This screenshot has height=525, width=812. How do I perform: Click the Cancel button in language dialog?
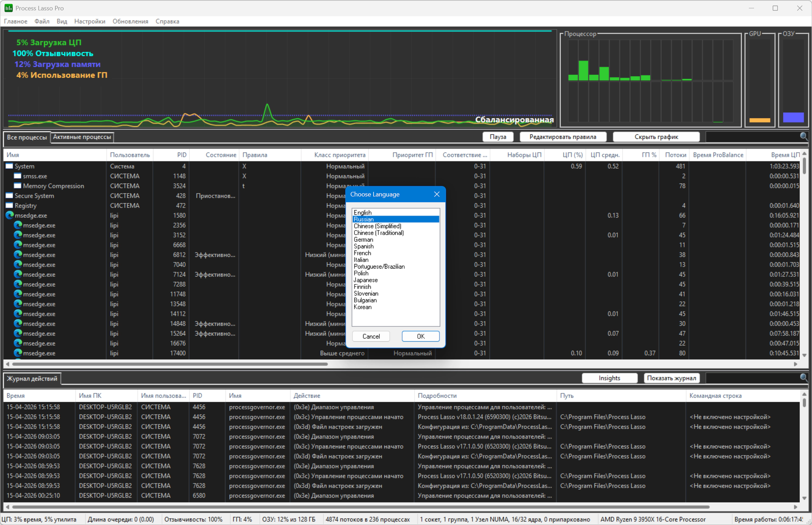371,336
